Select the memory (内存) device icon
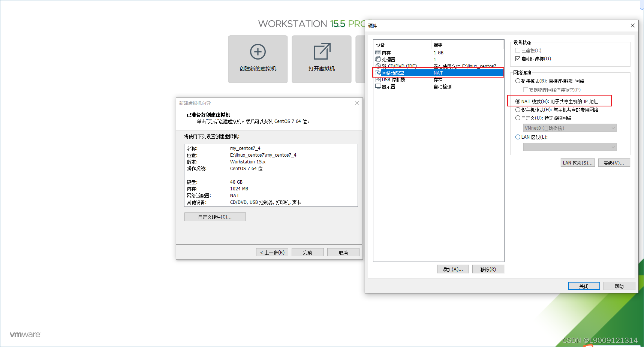 click(378, 53)
